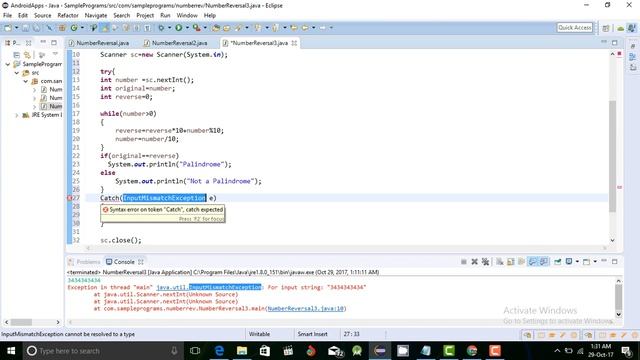The width and height of the screenshot is (640, 360).
Task: Open the Navigate menu
Action: click(96, 16)
